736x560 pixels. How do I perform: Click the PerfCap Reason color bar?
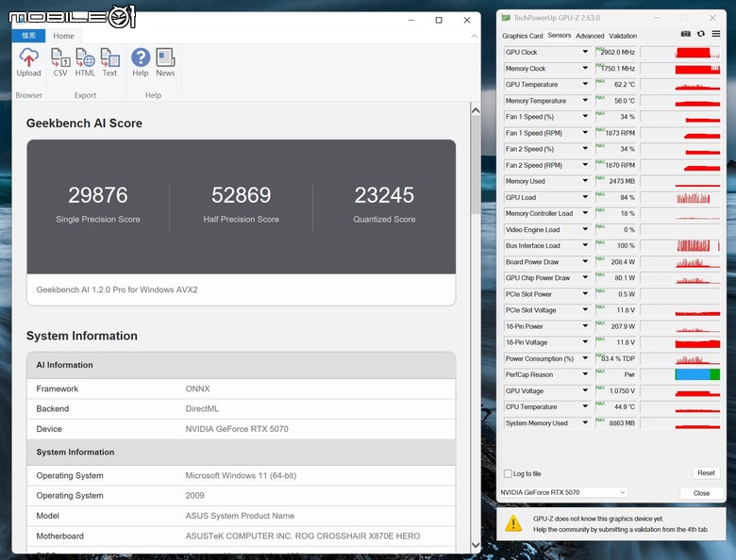[697, 374]
